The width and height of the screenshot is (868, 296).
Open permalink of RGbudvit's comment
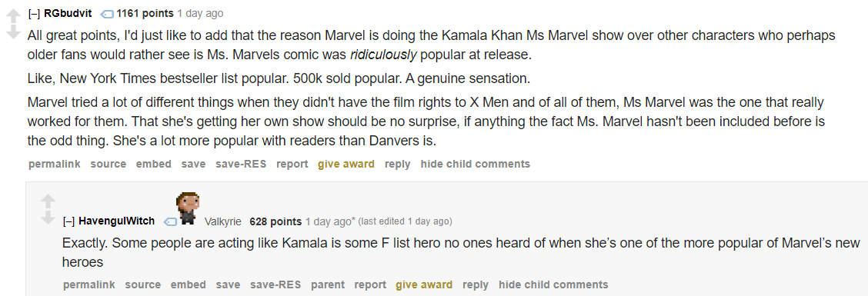pyautogui.click(x=54, y=164)
